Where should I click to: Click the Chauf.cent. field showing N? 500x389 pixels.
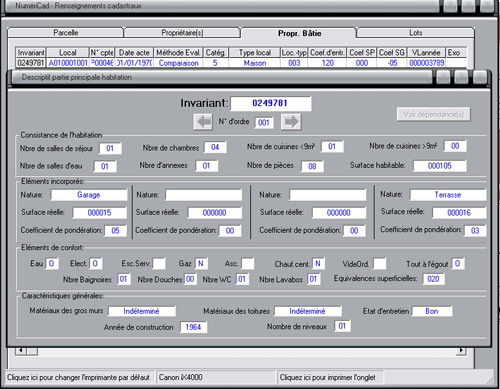(318, 264)
